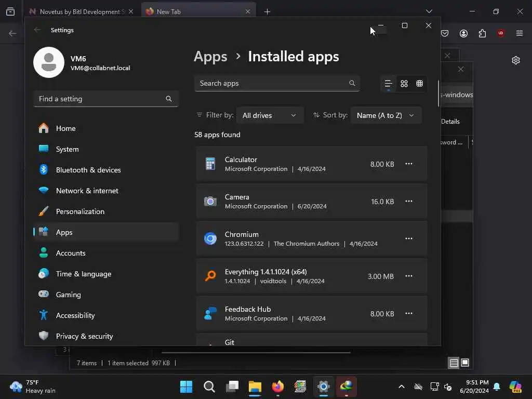Click Details label in background window
The image size is (532, 399).
(450, 122)
